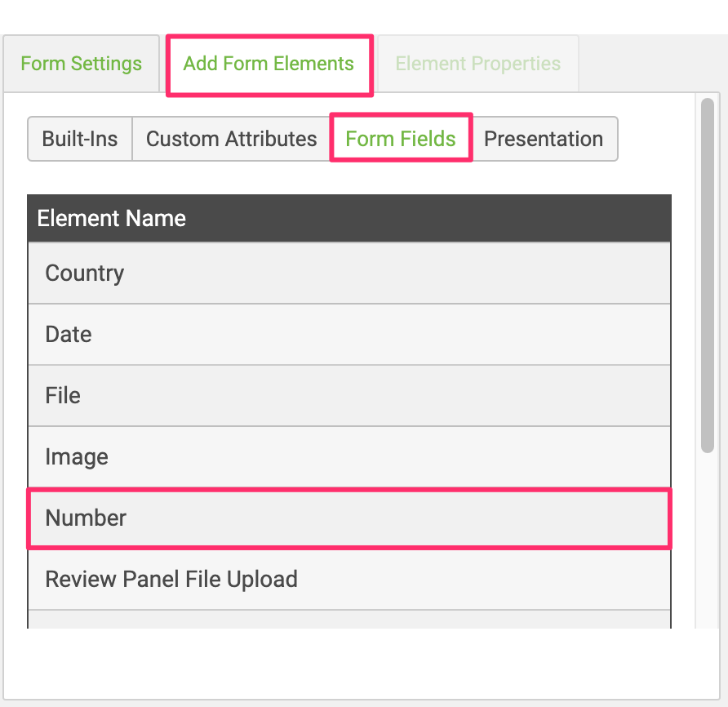Open the Element Properties tab
The width and height of the screenshot is (728, 707).
tap(477, 64)
